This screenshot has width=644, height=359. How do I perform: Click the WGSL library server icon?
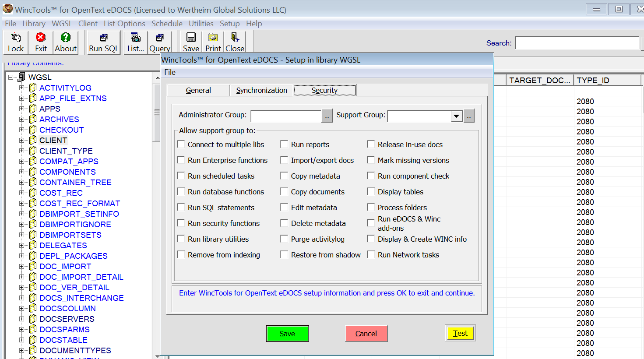21,77
